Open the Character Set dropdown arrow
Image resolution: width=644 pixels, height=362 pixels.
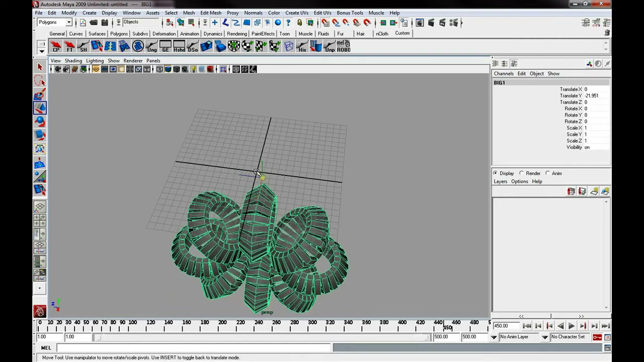click(545, 337)
